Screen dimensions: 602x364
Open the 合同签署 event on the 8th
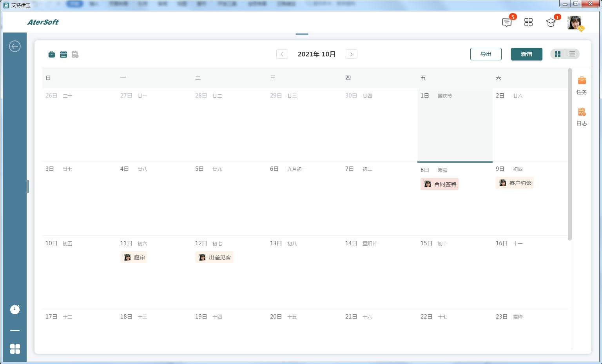(440, 184)
